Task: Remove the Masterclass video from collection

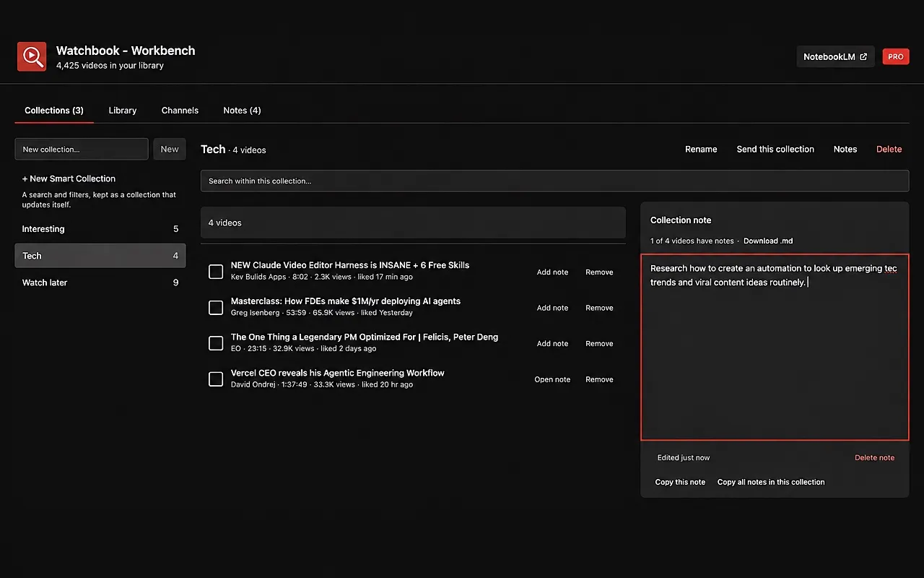Action: point(599,308)
